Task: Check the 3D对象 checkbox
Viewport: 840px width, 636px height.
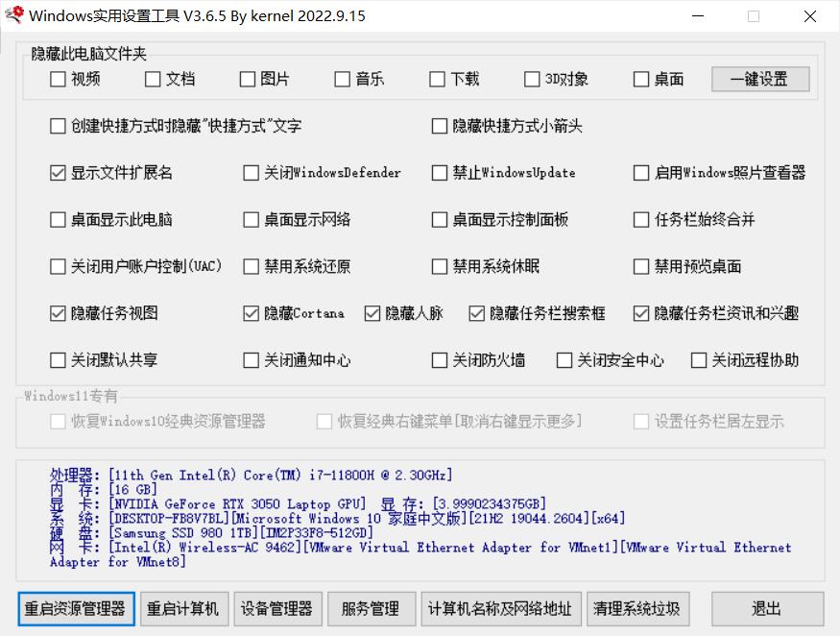Action: pyautogui.click(x=533, y=80)
